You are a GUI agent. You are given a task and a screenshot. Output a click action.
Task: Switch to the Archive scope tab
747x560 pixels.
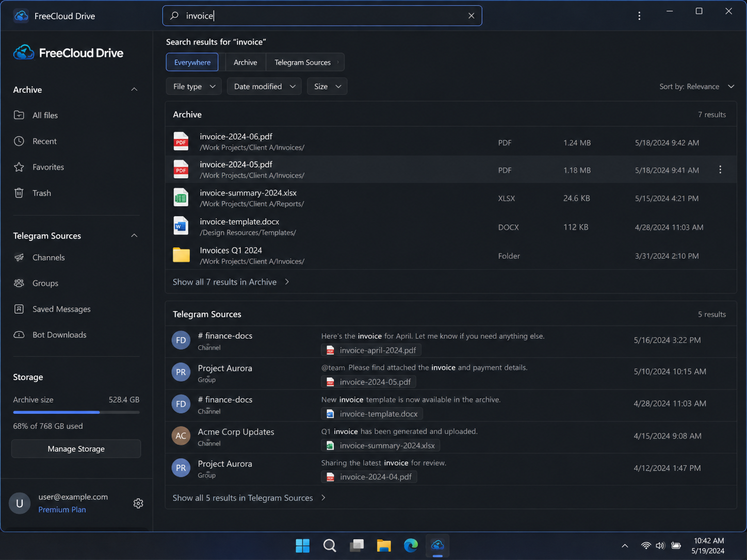246,62
